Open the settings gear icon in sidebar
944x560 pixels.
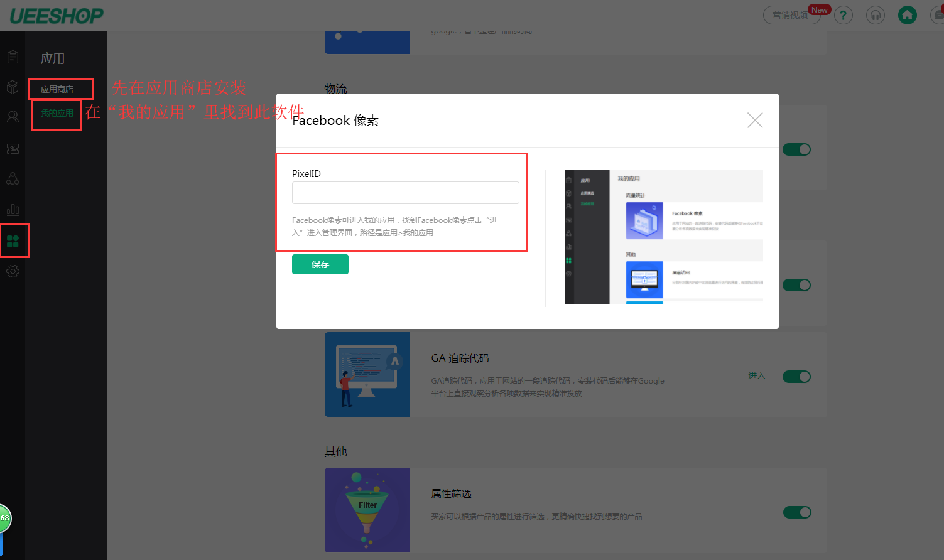pos(13,271)
